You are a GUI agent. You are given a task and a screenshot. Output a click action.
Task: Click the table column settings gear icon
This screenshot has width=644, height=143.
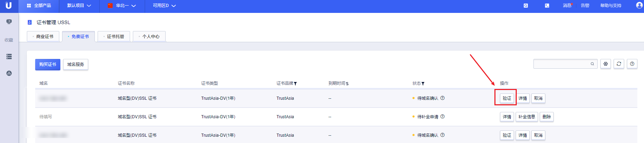tap(606, 64)
